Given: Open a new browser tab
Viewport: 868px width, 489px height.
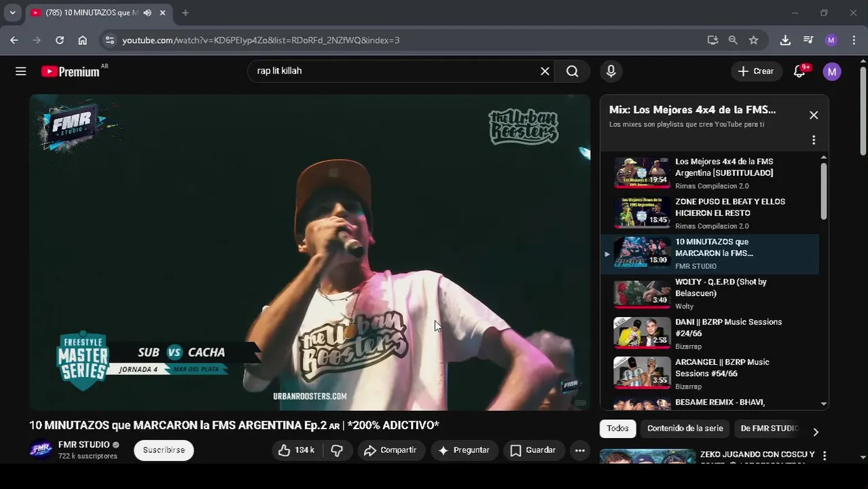Looking at the screenshot, I should 185,13.
